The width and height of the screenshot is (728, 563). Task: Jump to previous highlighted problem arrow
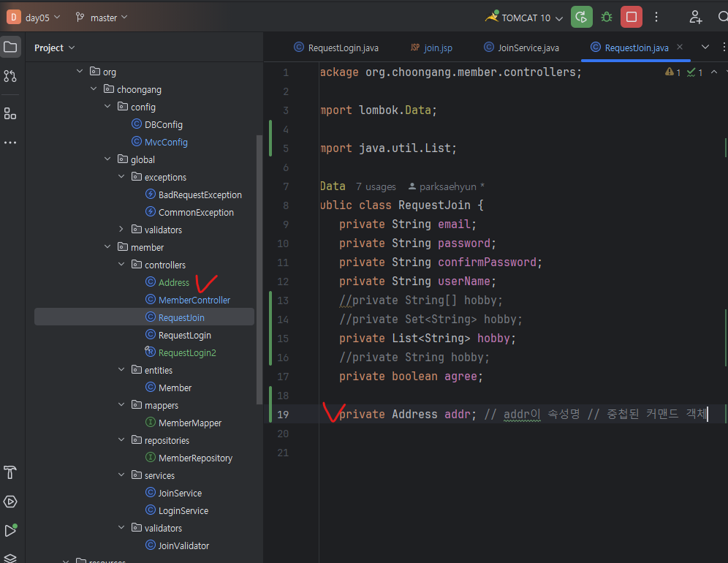pos(714,72)
